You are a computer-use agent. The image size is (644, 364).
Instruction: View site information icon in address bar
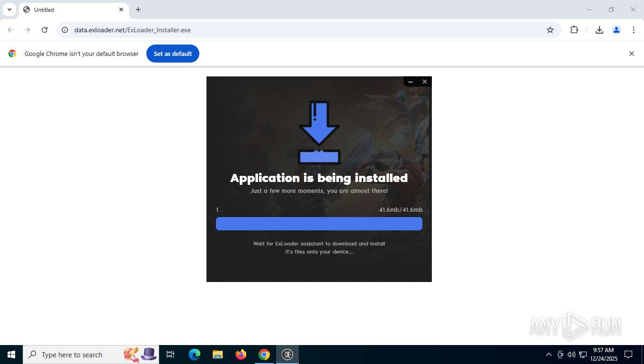[65, 30]
